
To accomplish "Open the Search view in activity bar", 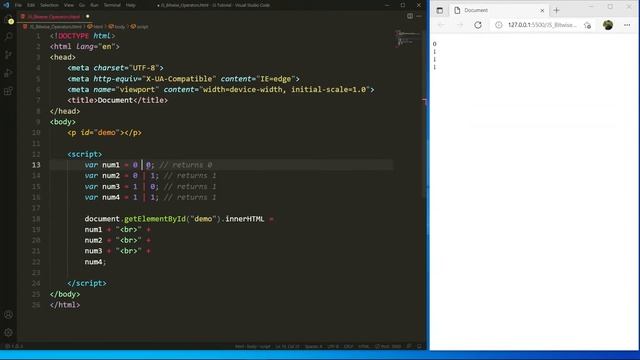I will (9, 37).
